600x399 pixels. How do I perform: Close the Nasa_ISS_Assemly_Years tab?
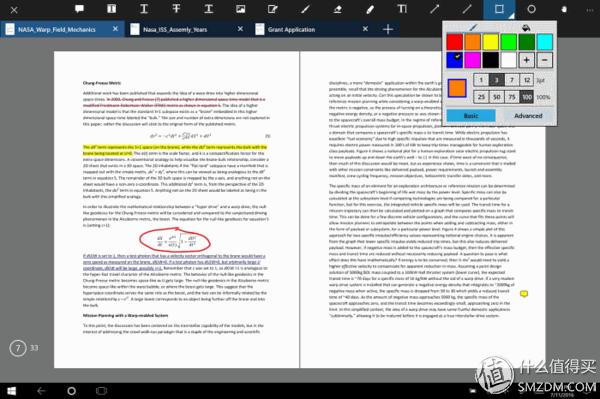(240, 29)
